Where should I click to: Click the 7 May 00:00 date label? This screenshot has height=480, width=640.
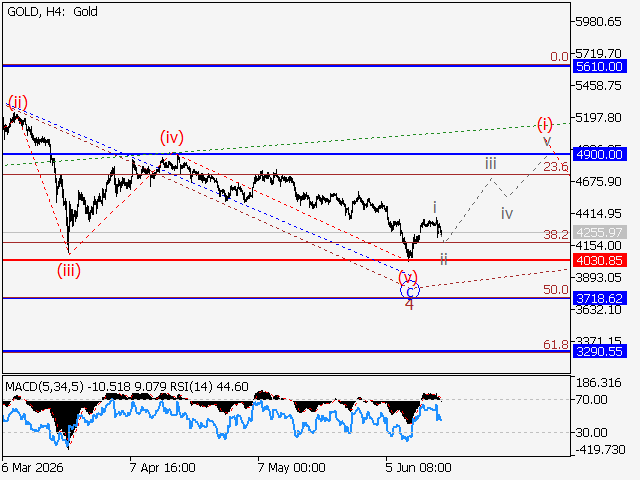point(291,467)
